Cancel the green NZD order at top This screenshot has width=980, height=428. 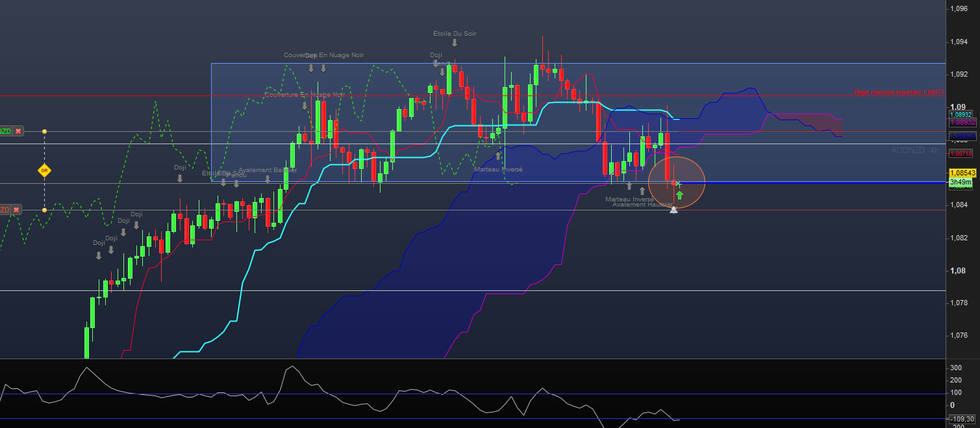pyautogui.click(x=18, y=131)
